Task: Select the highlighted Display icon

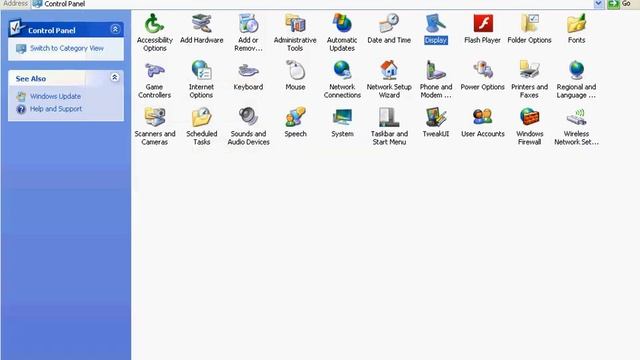Action: click(x=436, y=24)
